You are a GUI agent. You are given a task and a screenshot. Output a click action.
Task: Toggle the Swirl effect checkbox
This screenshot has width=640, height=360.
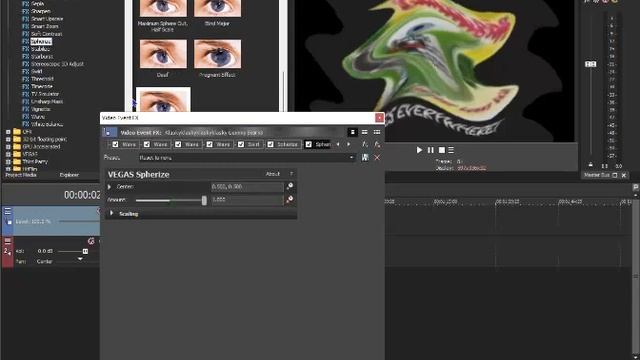[x=241, y=144]
